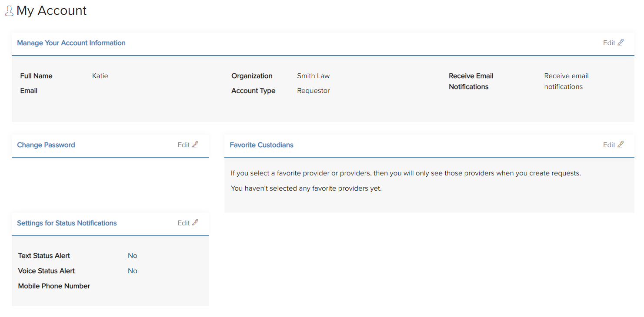Viewport: 644px width, 317px height.
Task: Click the pencil icon for Manage Your Account Information
Action: point(621,43)
